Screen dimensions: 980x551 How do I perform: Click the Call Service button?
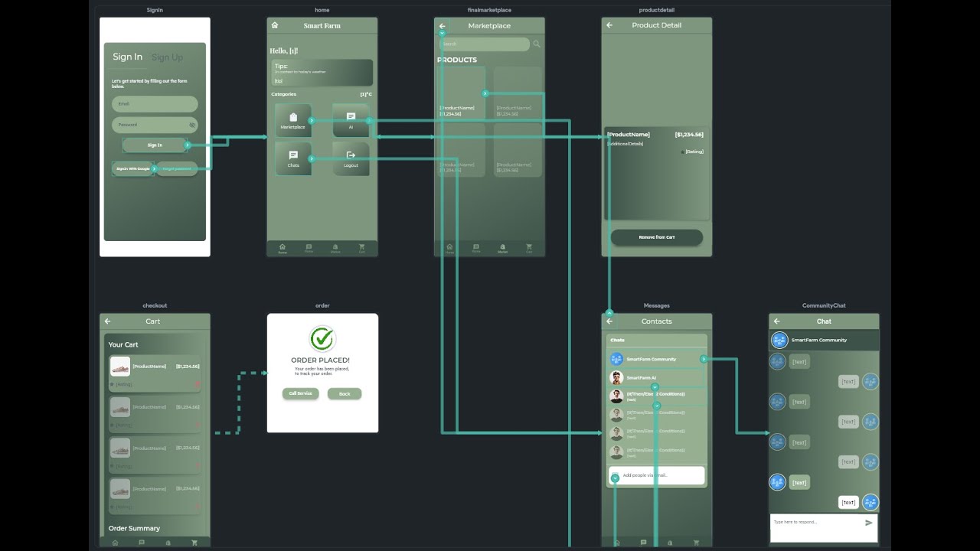pyautogui.click(x=300, y=393)
